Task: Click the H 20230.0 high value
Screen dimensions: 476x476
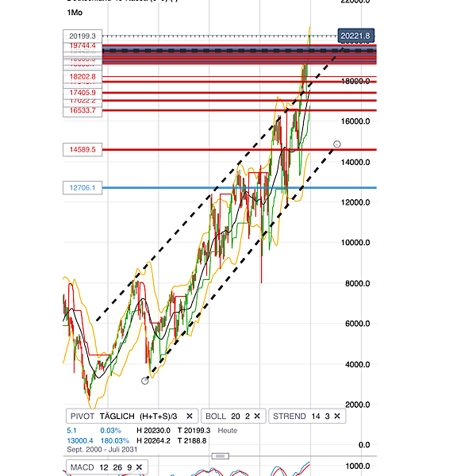Action: tap(153, 431)
